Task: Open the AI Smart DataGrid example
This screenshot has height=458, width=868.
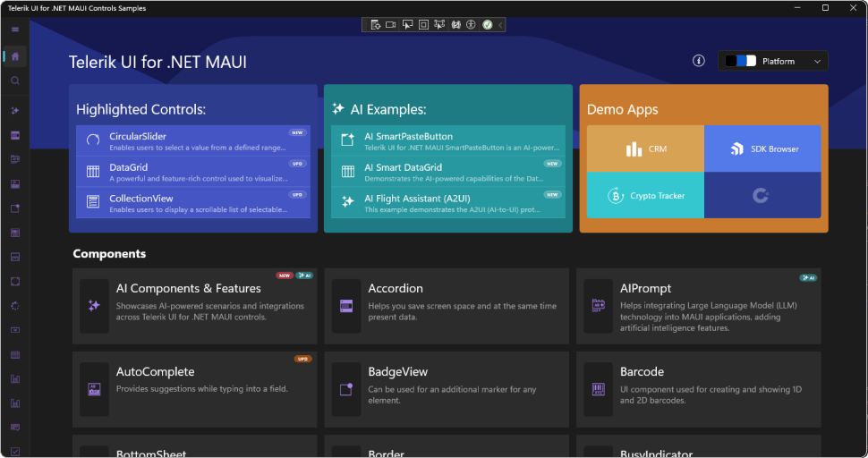Action: pyautogui.click(x=447, y=172)
